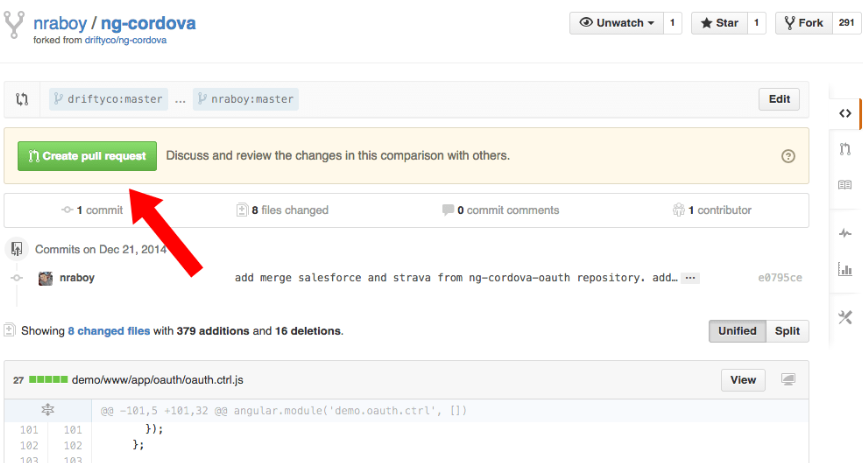Open the Pulse icon in sidebar
863x463 pixels.
tap(845, 233)
